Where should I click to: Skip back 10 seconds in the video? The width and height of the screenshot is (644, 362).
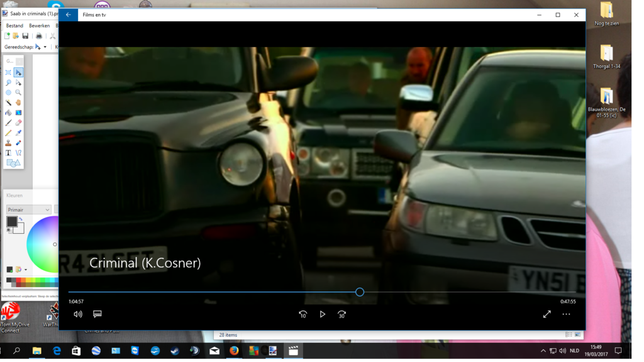[303, 314]
